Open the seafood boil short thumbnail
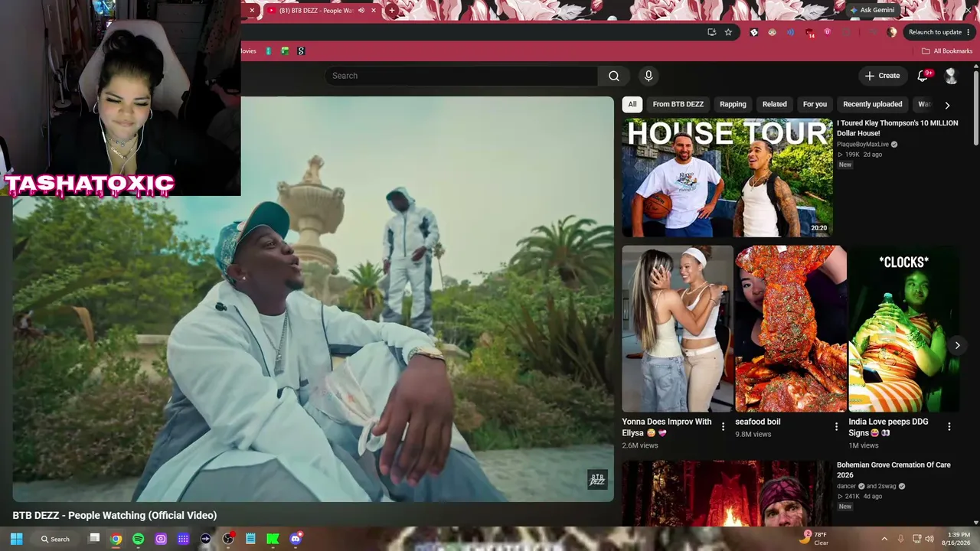The image size is (980, 551). (791, 329)
